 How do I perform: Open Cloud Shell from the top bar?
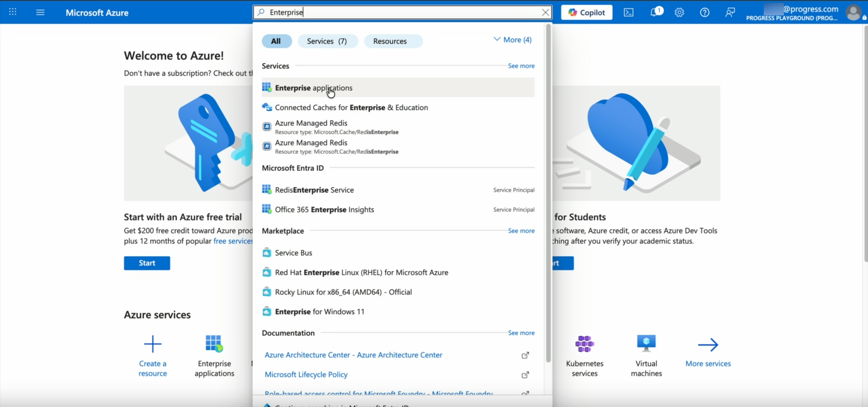[628, 12]
